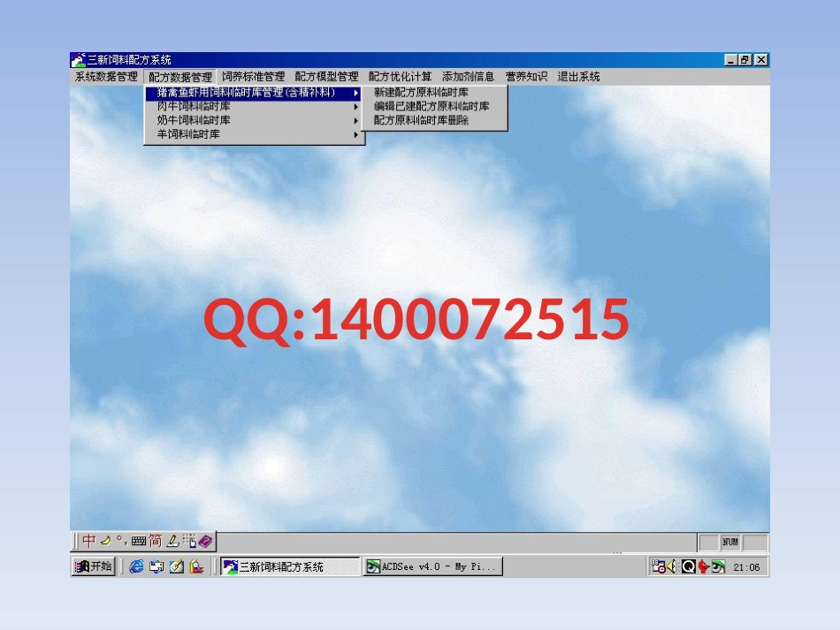Close the 三新饲料配方系统 window
The image size is (840, 630).
(761, 60)
